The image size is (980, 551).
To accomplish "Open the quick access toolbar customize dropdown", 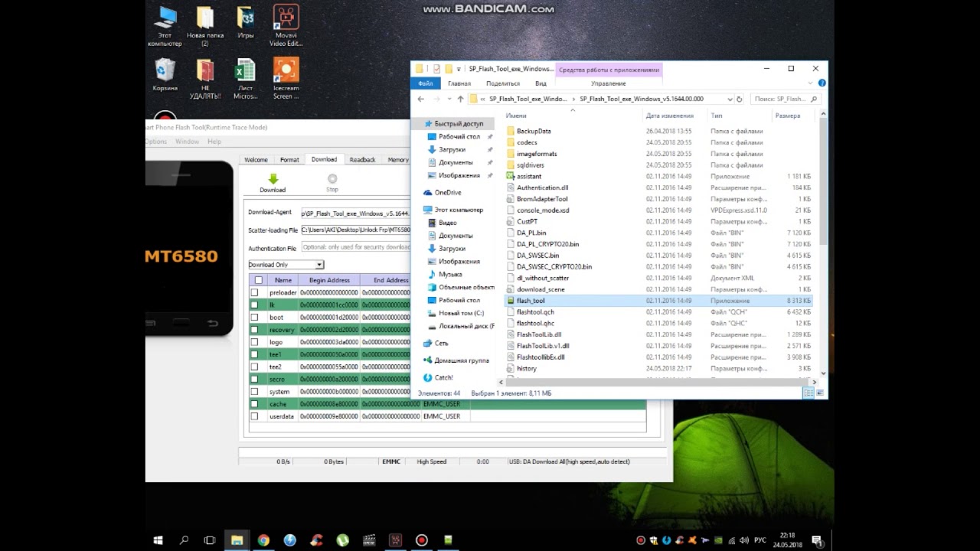I will (459, 69).
